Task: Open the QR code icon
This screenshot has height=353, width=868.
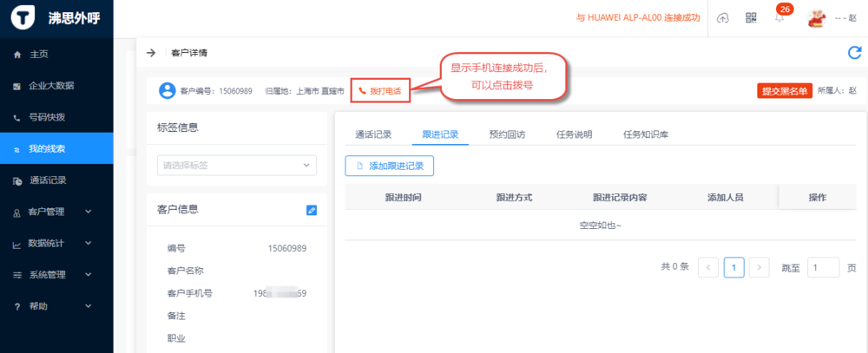Action: (x=751, y=18)
